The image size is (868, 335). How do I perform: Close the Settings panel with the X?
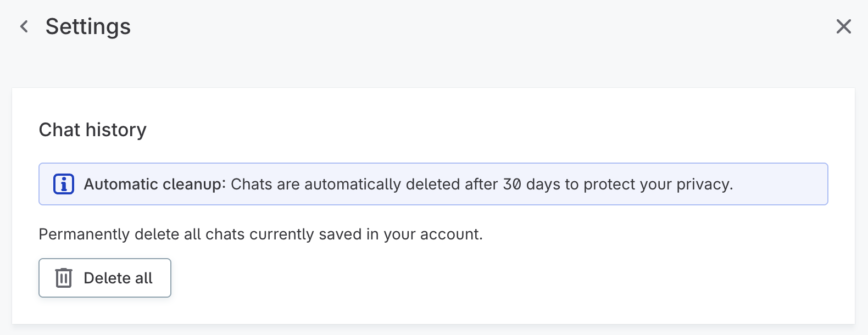coord(843,26)
